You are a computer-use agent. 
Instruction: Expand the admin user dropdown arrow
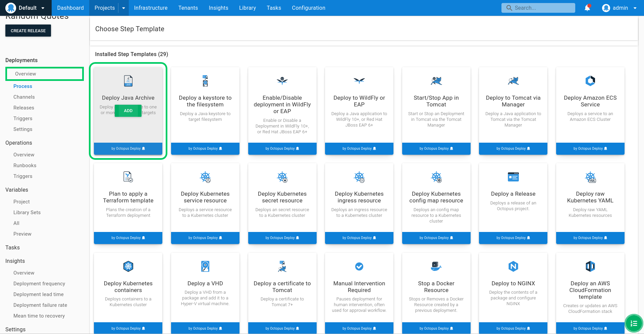coord(635,8)
